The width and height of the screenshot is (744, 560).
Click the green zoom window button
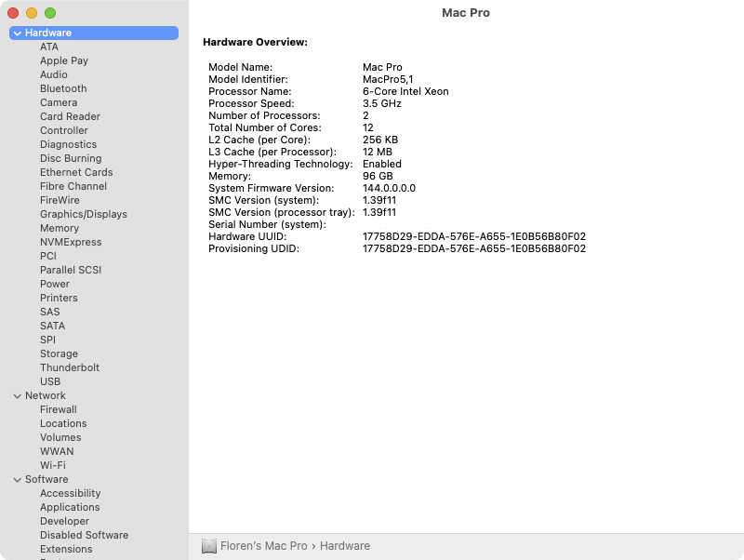click(x=50, y=13)
